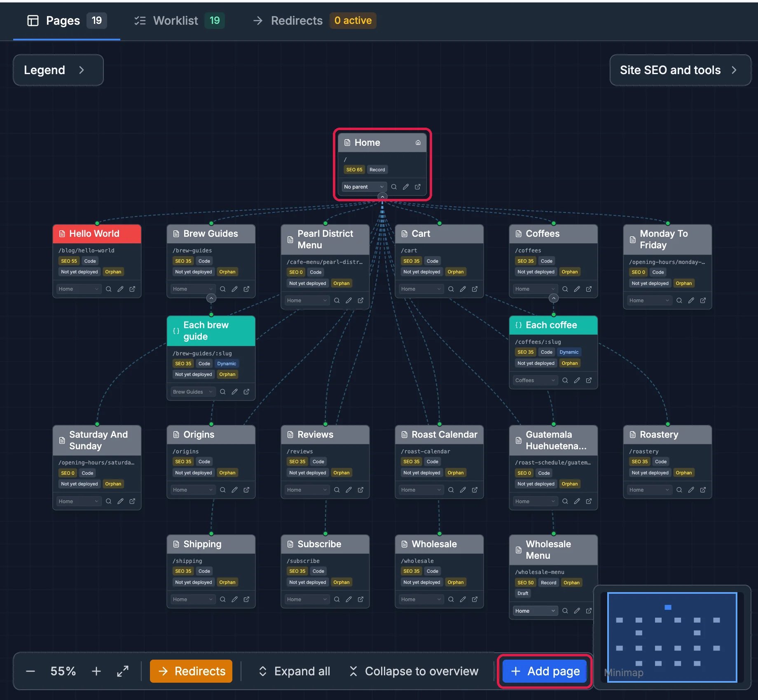Click the Minimap viewport
The height and width of the screenshot is (700, 758).
(x=672, y=637)
